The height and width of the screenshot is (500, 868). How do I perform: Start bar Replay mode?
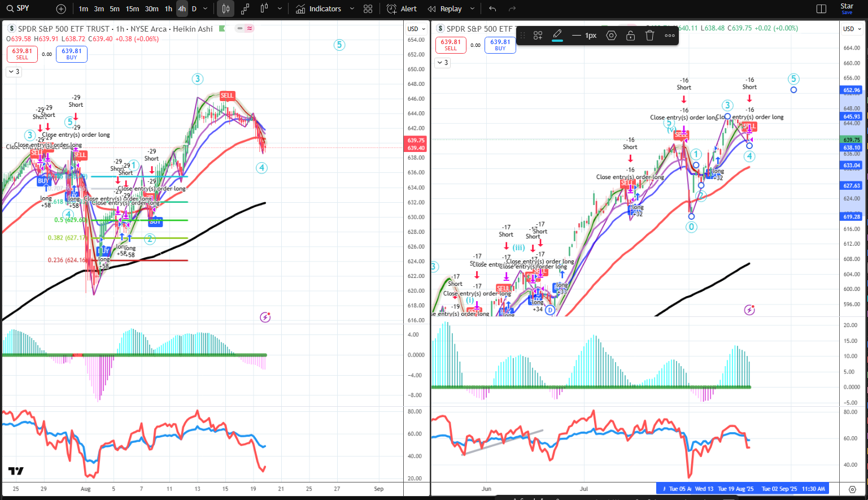point(445,9)
